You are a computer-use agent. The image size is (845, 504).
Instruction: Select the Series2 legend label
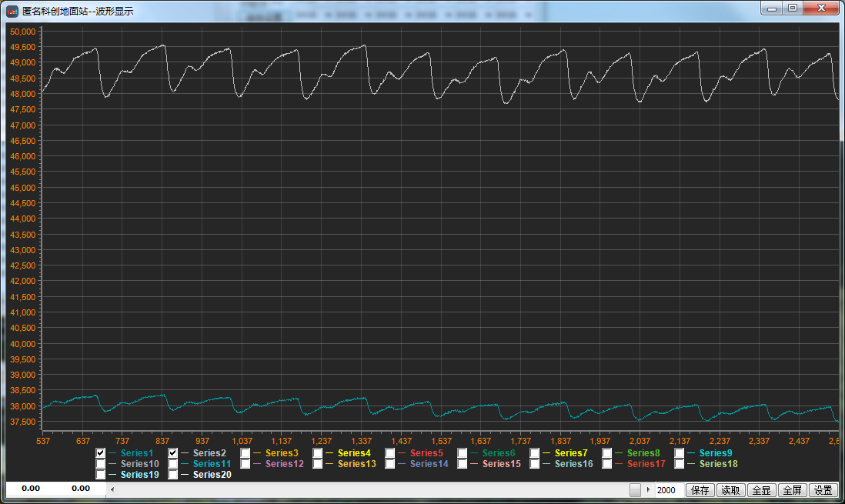(209, 452)
